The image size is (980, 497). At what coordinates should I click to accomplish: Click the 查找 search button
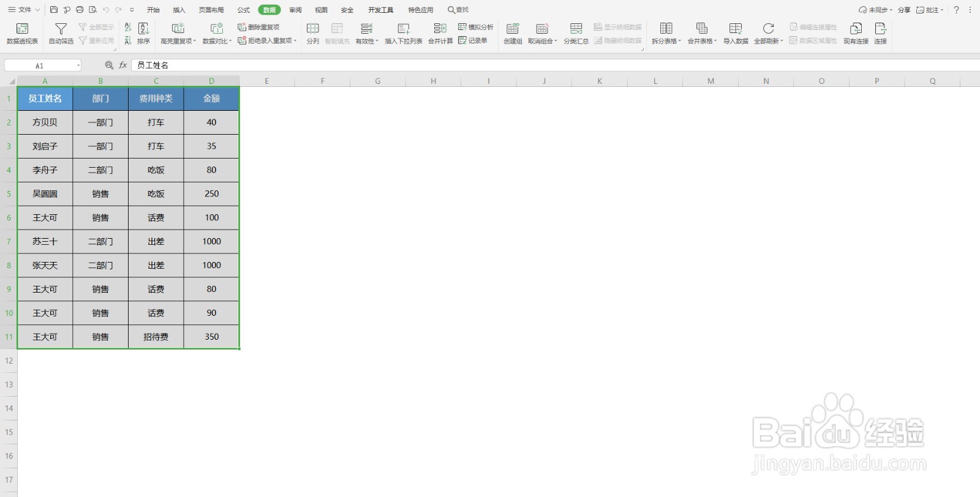pyautogui.click(x=458, y=10)
